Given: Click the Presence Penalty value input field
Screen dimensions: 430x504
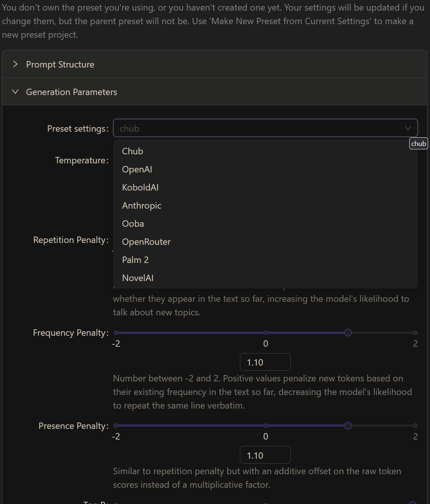Looking at the screenshot, I should point(265,455).
